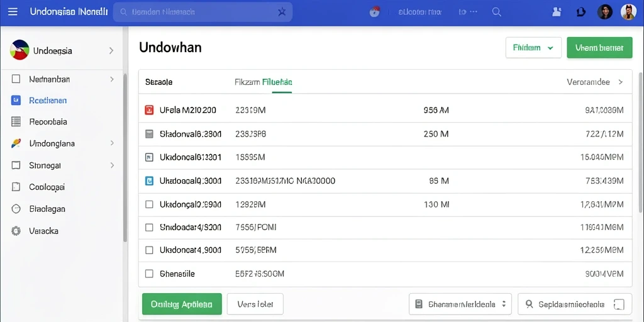644x322 pixels.
Task: Click the Recontaia table icon
Action: pyautogui.click(x=16, y=121)
